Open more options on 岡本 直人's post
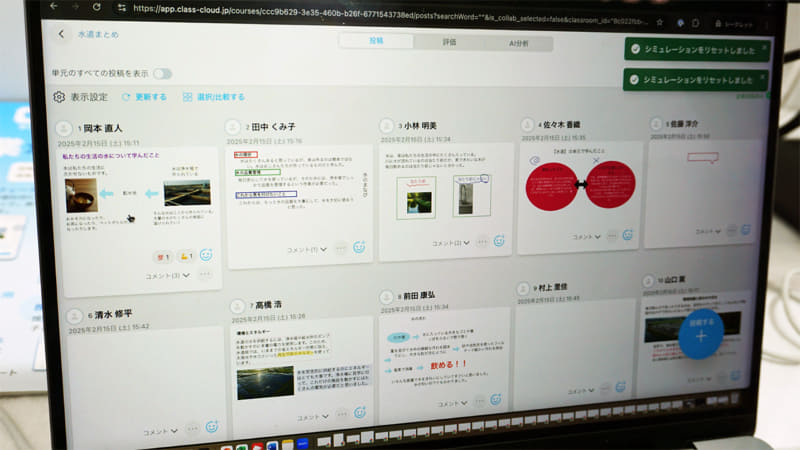 pyautogui.click(x=205, y=274)
